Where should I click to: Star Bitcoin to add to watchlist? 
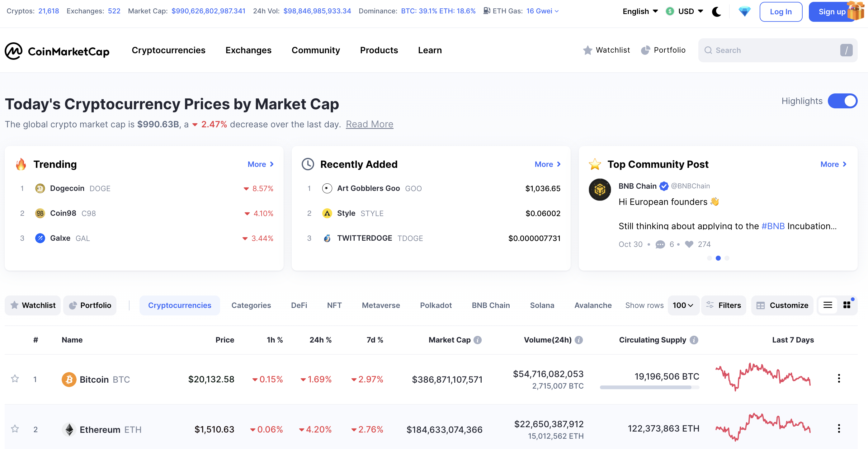[x=15, y=379]
